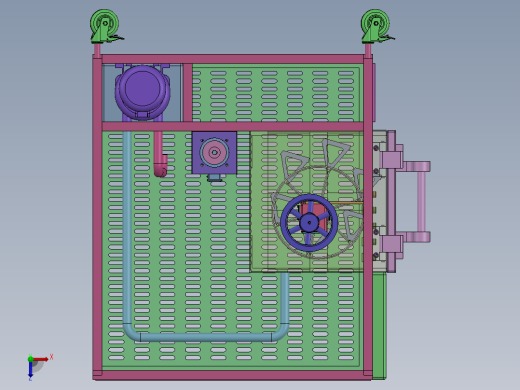Select the top-left green caster wheel
This screenshot has height=390, width=520.
click(104, 26)
